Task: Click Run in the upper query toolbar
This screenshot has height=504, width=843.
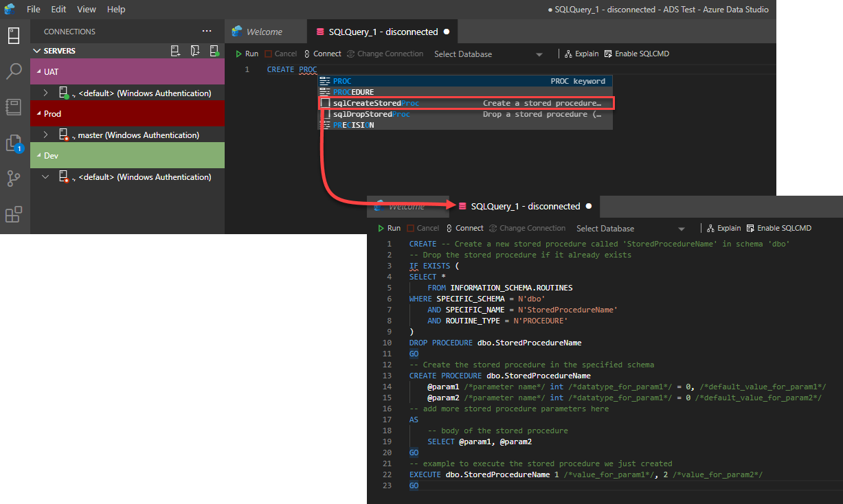Action: pyautogui.click(x=247, y=54)
